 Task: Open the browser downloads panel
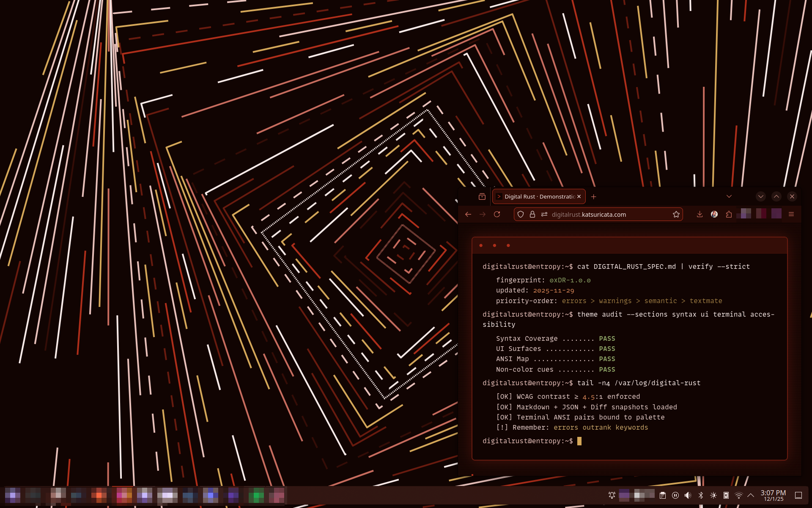point(700,214)
